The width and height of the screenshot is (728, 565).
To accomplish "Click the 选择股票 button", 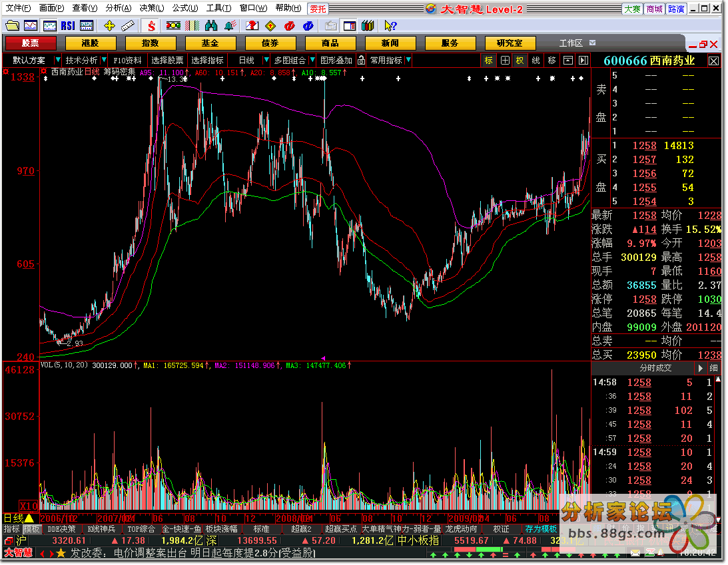I will coord(167,61).
